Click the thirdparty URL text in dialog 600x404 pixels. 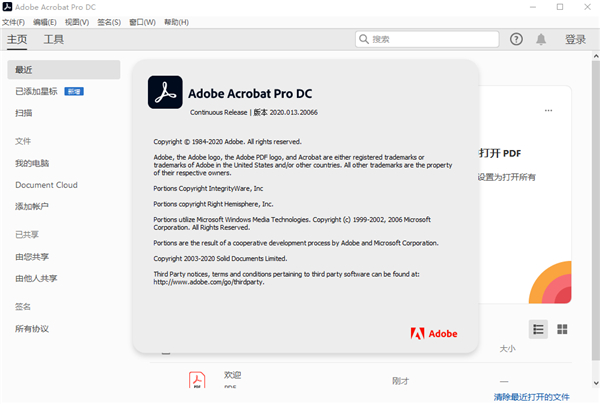pos(209,282)
